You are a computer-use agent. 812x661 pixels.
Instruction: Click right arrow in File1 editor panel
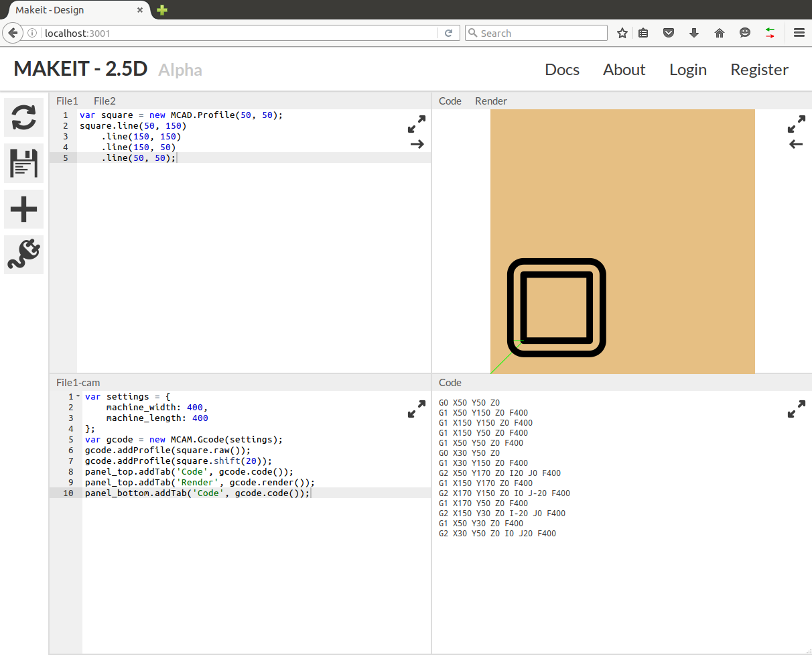click(417, 144)
